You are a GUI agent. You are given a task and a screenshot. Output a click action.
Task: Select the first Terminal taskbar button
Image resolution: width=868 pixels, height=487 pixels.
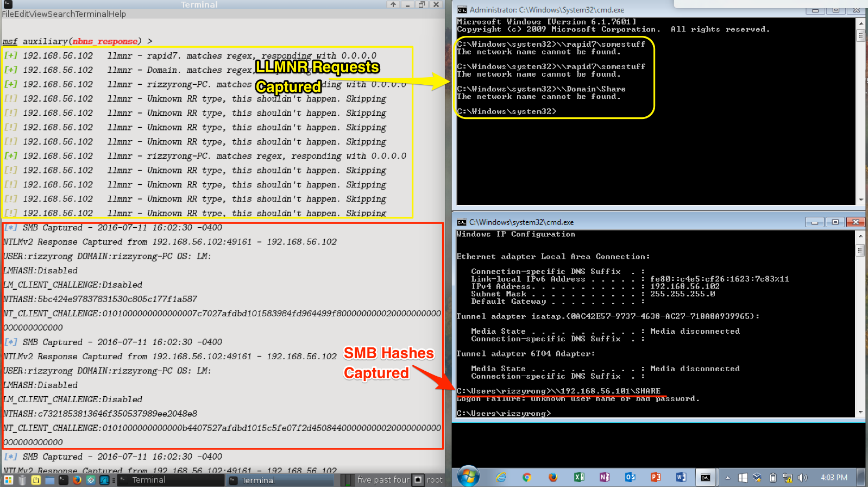171,480
